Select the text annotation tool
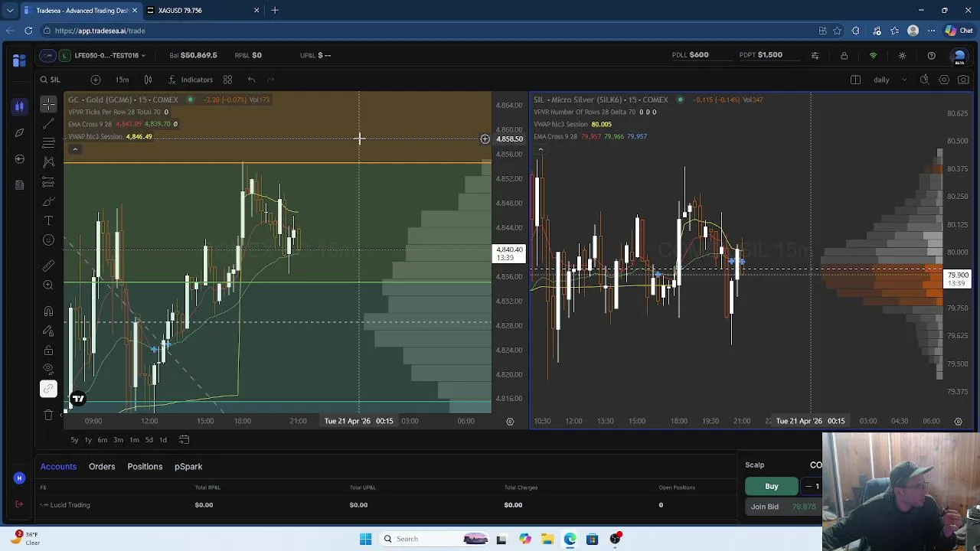Screen dimensions: 980x551 click(48, 220)
